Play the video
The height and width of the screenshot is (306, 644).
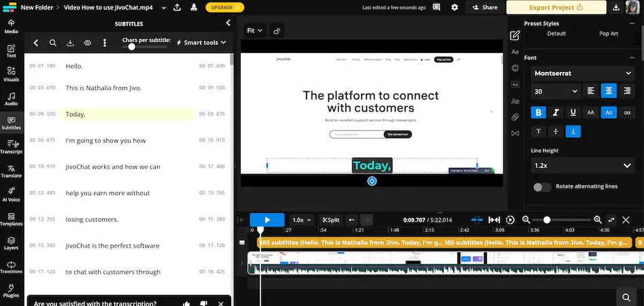(x=267, y=220)
